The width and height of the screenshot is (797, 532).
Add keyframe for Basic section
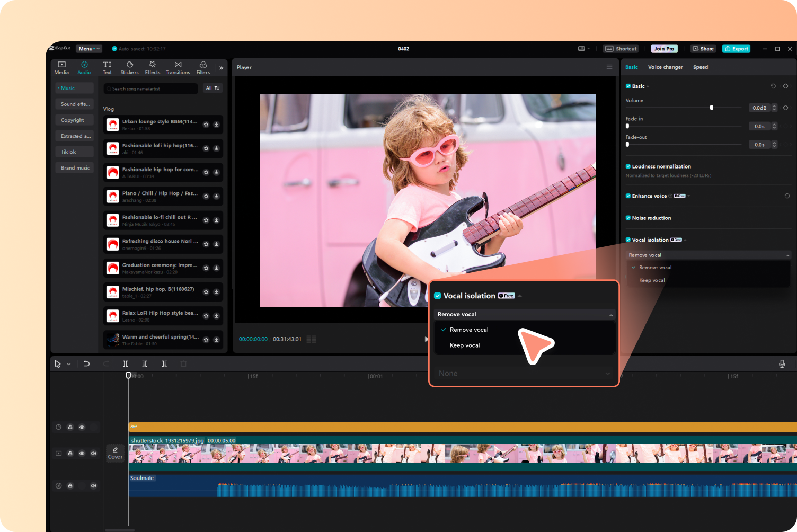point(785,86)
